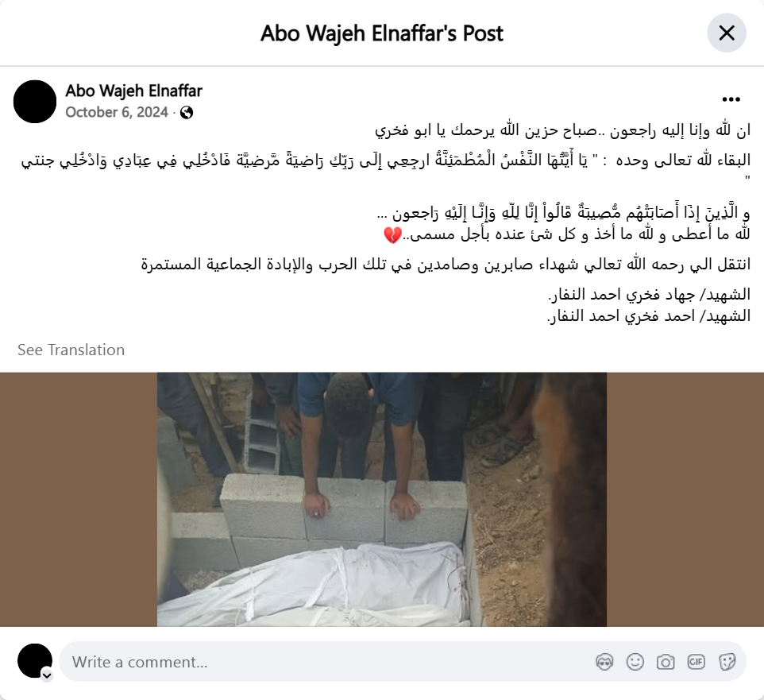Expand commenter identity dropdown arrow

click(x=47, y=675)
